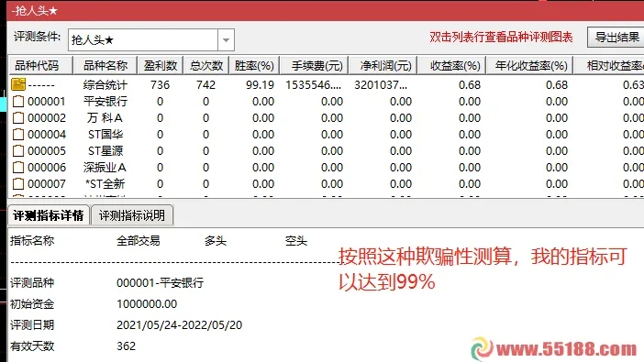
Task: Click stock code 000005 cell
Action: click(47, 150)
